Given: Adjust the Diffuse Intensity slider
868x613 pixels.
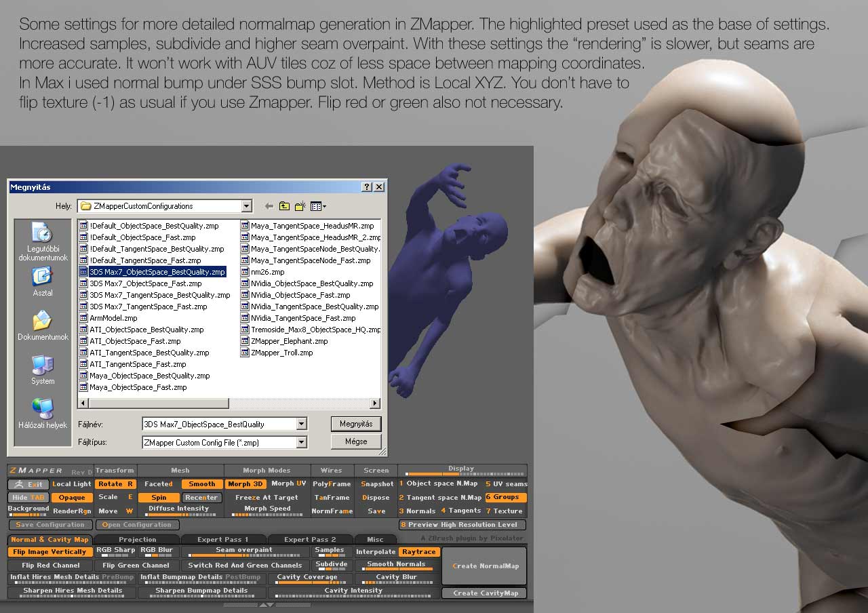Looking at the screenshot, I should pyautogui.click(x=180, y=511).
